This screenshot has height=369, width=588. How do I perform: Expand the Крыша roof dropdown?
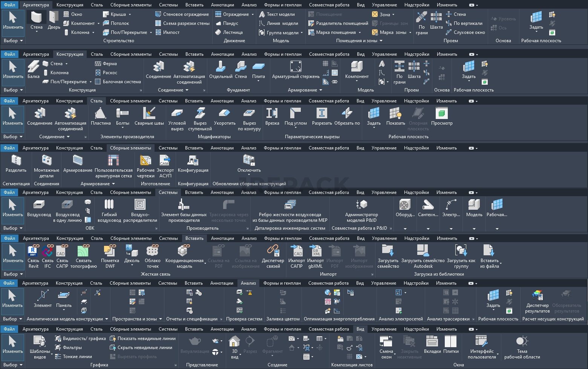130,14
